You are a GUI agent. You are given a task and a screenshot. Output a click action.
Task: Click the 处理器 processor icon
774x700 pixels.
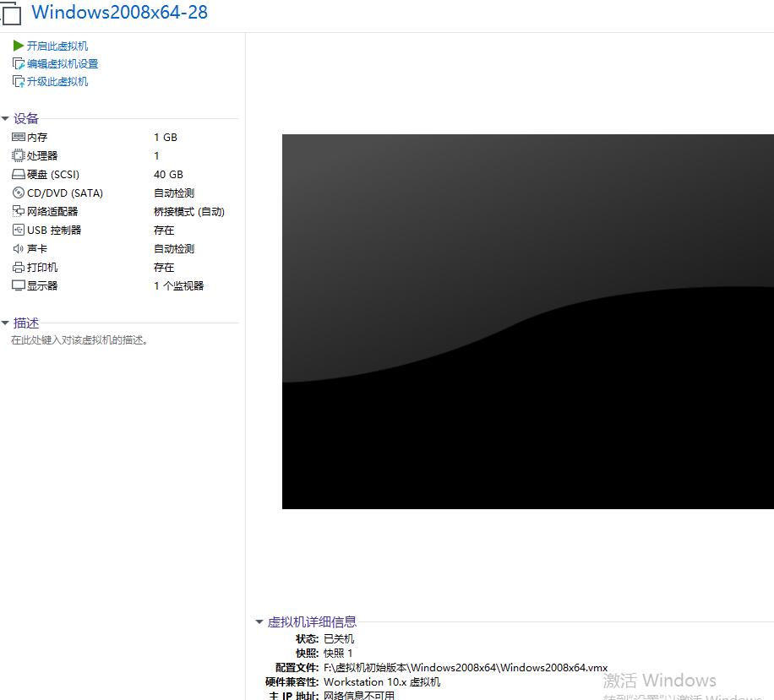click(19, 156)
